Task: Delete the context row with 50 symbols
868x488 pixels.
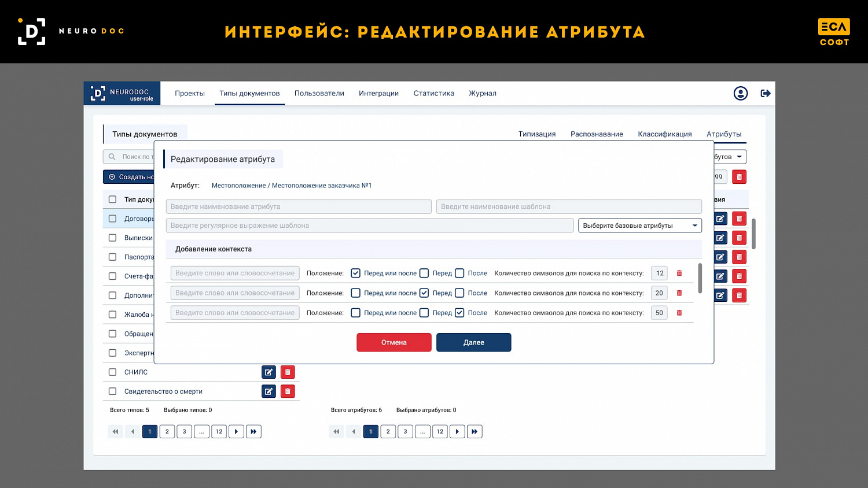Action: coord(679,313)
